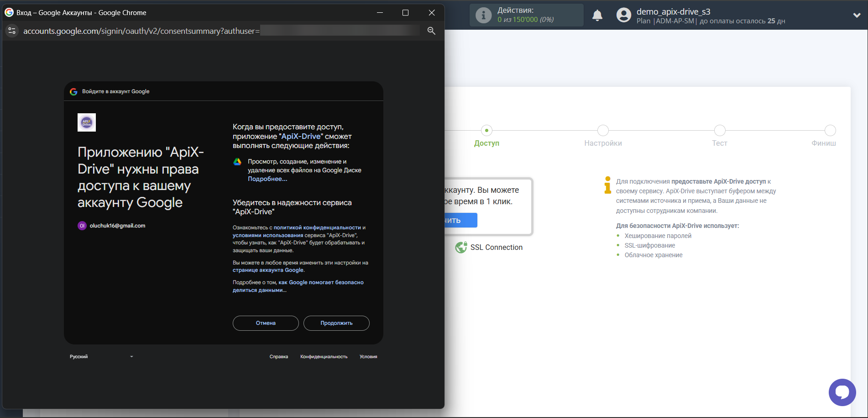
Task: Open the как Google помогает безопасно делиться данными link
Action: (298, 286)
